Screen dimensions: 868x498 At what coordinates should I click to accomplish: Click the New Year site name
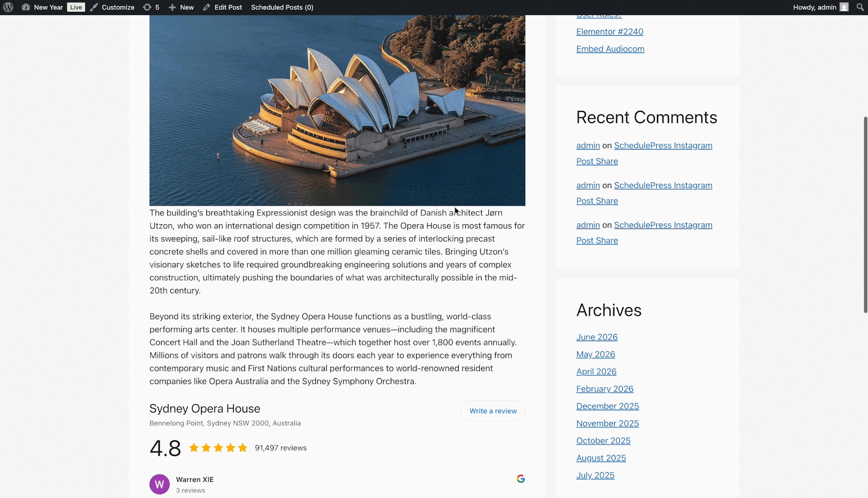coord(48,7)
